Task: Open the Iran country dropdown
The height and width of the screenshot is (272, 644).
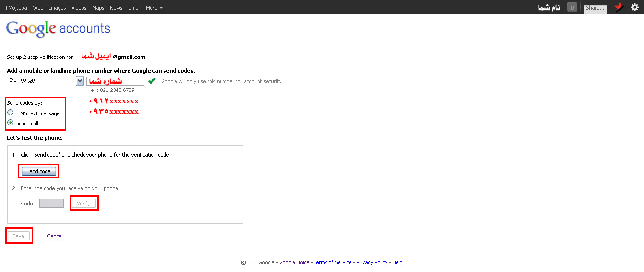Action: click(x=46, y=81)
